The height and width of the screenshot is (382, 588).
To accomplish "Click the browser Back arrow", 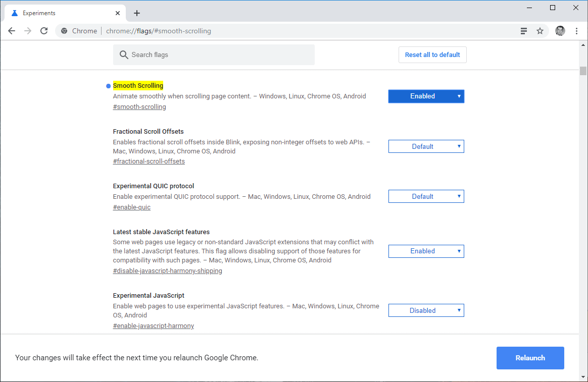I will point(12,31).
